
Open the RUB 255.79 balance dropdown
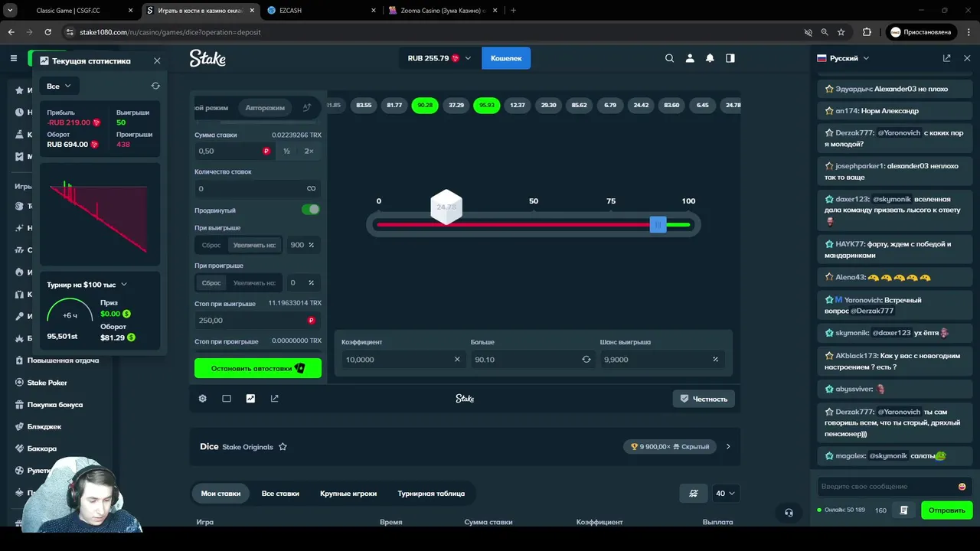[439, 58]
